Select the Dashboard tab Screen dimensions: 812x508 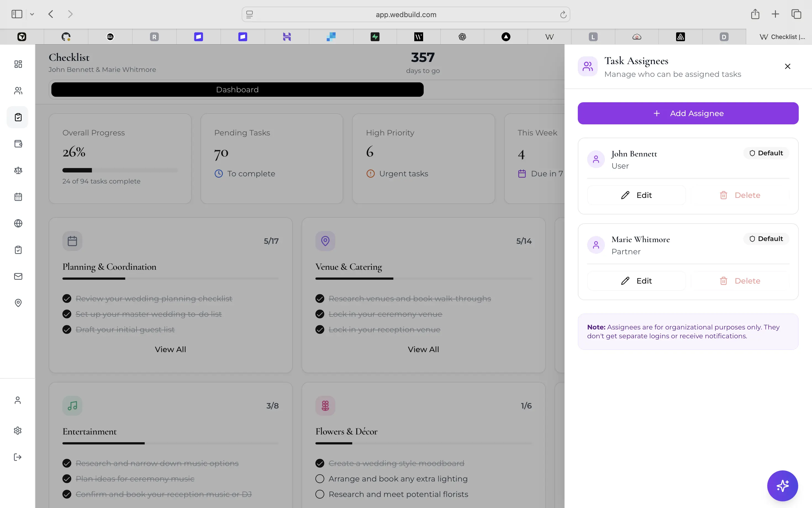[x=237, y=89]
